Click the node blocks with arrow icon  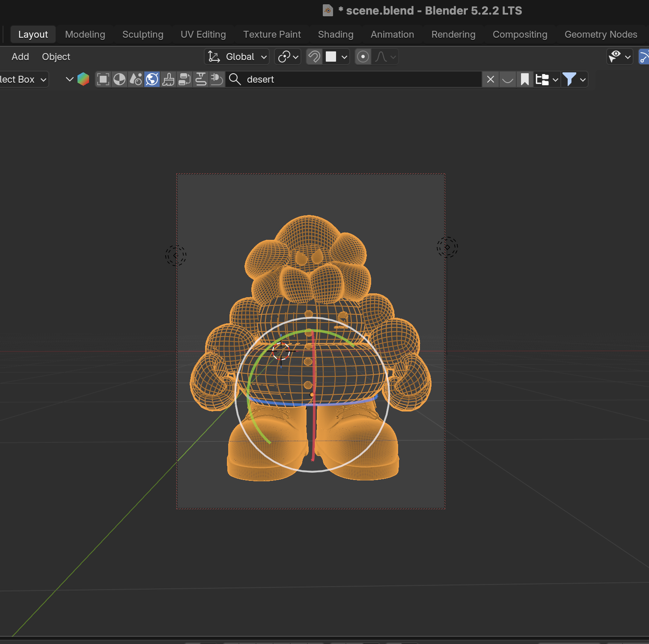(x=185, y=79)
